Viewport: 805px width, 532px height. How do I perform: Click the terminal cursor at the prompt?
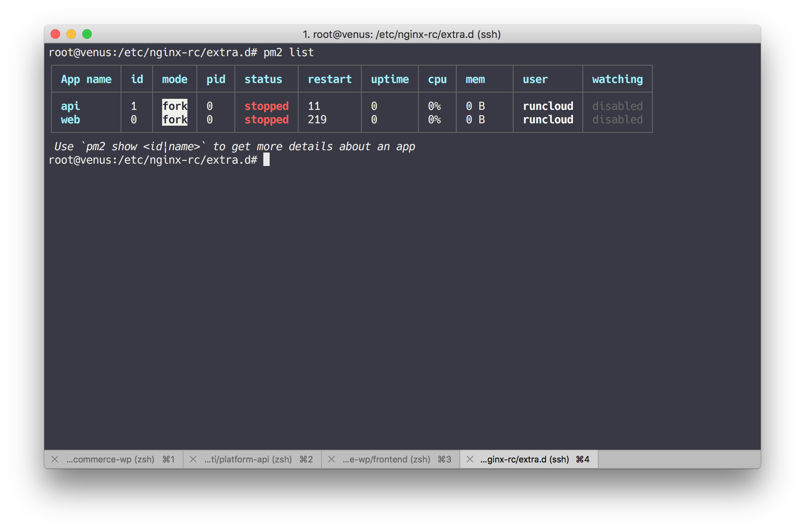[x=266, y=160]
